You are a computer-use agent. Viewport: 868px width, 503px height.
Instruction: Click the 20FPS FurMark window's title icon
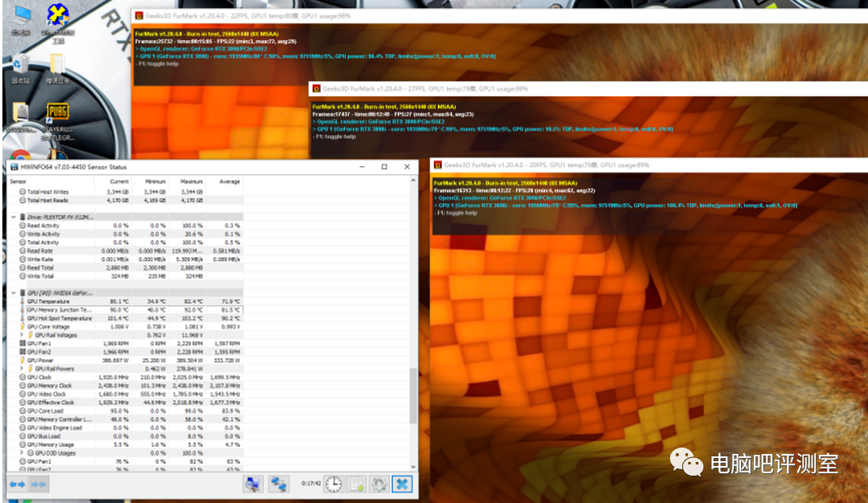pyautogui.click(x=438, y=165)
